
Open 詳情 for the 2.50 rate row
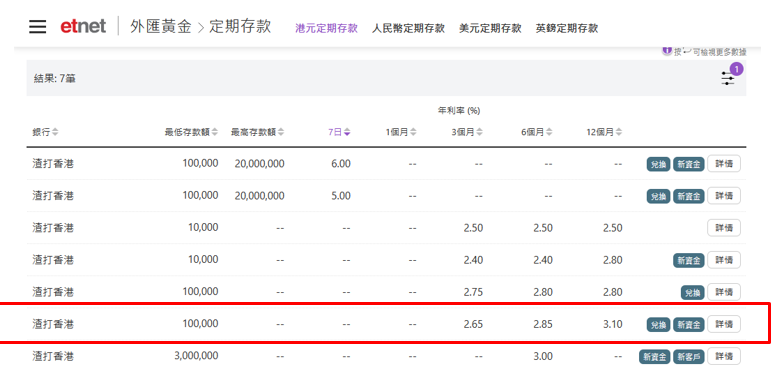724,227
